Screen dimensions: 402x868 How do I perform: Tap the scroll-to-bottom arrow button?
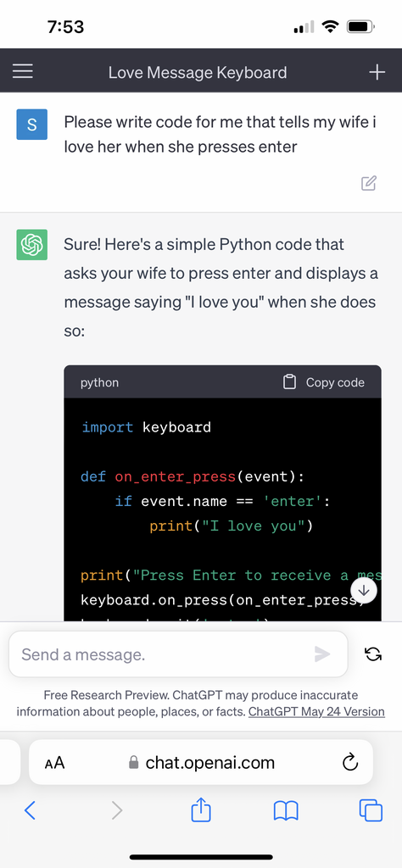pos(364,591)
